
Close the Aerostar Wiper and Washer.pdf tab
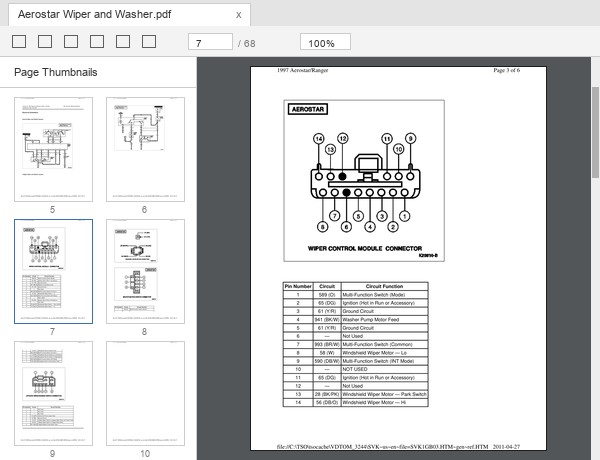238,15
